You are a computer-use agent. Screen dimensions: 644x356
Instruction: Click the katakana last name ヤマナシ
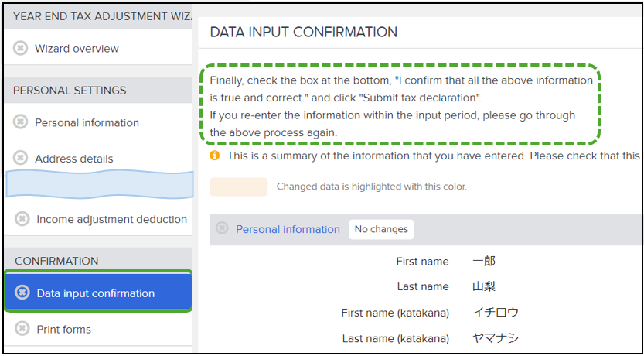pyautogui.click(x=496, y=338)
